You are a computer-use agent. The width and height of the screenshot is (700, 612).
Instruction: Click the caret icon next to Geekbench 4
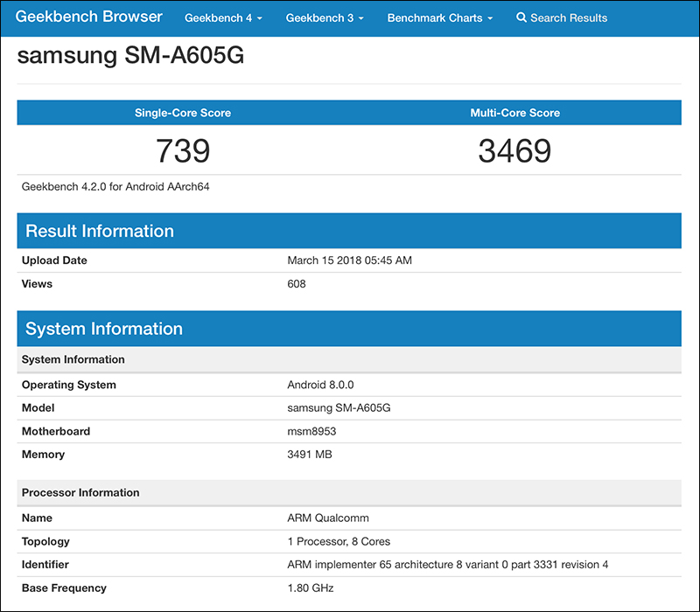coord(259,17)
